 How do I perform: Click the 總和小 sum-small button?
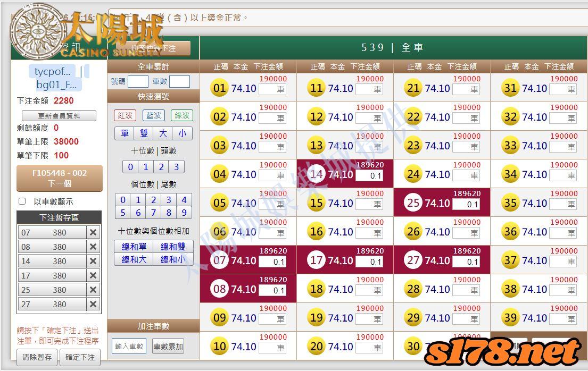(x=173, y=259)
